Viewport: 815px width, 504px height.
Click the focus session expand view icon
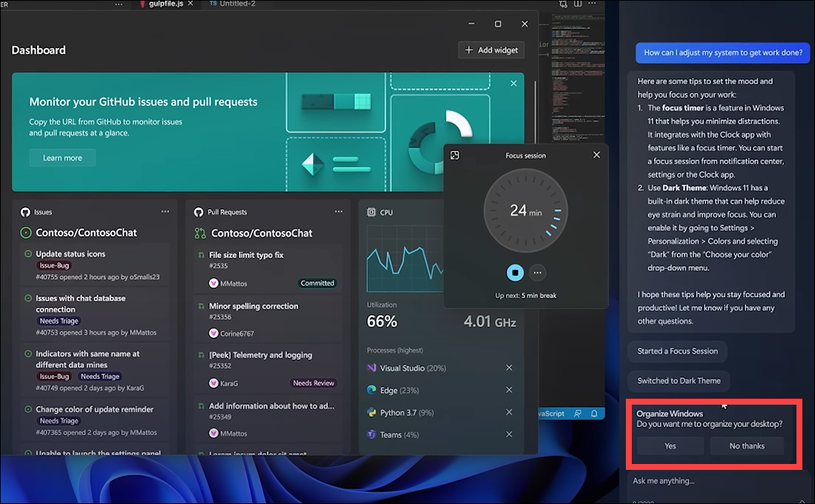point(455,156)
